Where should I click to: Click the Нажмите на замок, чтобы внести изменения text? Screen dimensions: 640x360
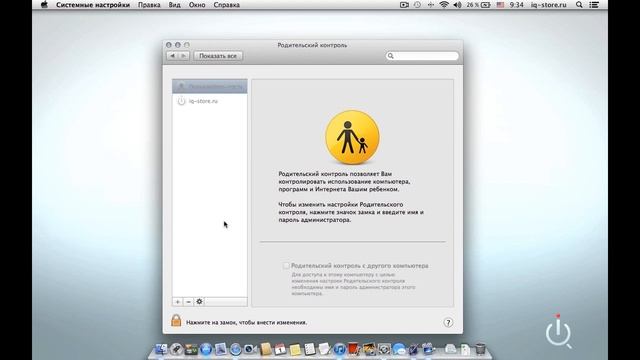(247, 322)
